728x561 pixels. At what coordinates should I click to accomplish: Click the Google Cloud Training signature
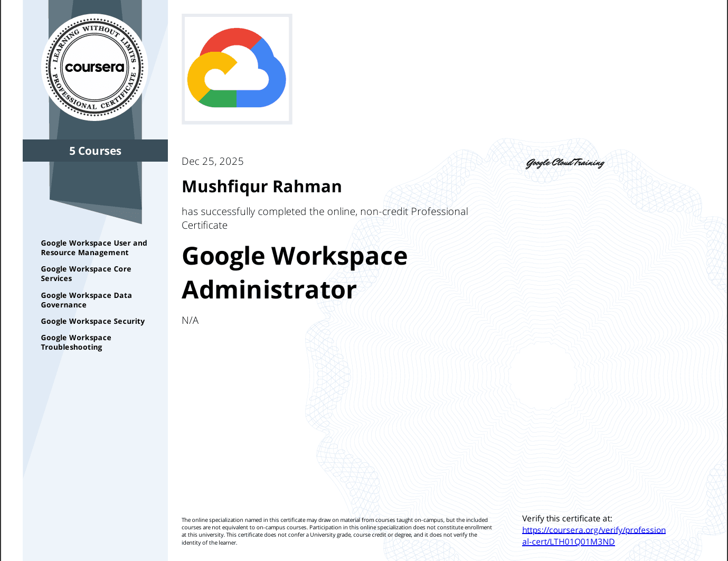click(565, 163)
